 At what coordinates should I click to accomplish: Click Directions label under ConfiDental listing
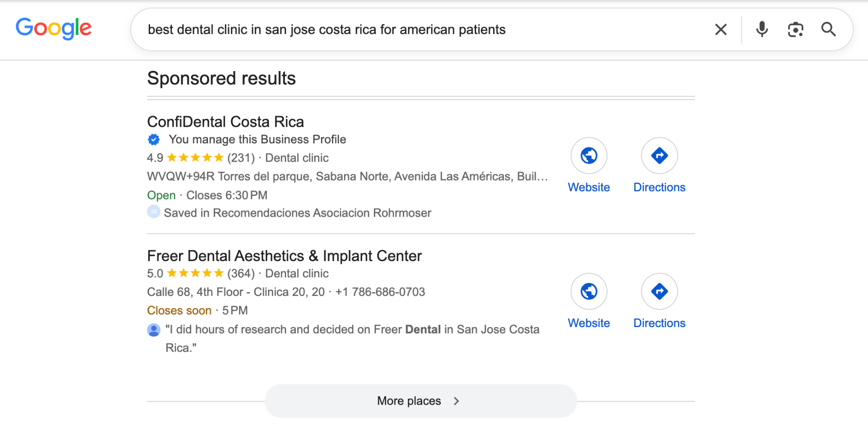click(659, 187)
